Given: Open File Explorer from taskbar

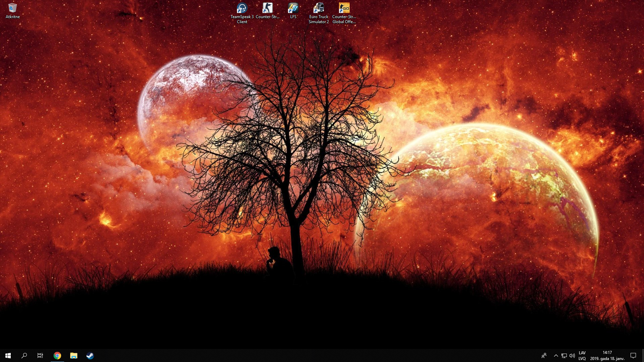Looking at the screenshot, I should coord(73,356).
